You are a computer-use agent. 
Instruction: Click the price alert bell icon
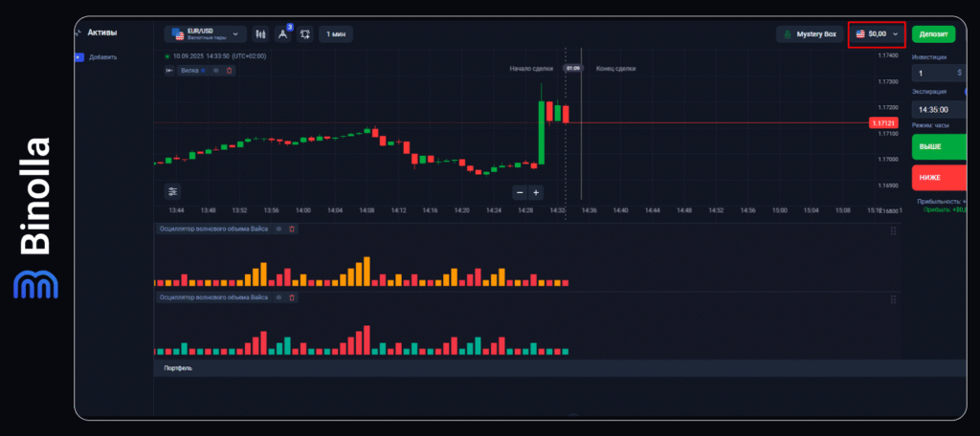pos(304,34)
